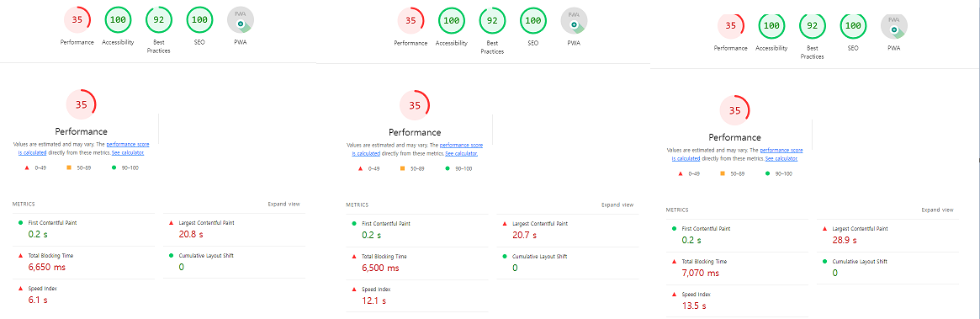Open 'See calculator' link in middle report
Viewport: 980px width, 319px height.
coord(462,153)
